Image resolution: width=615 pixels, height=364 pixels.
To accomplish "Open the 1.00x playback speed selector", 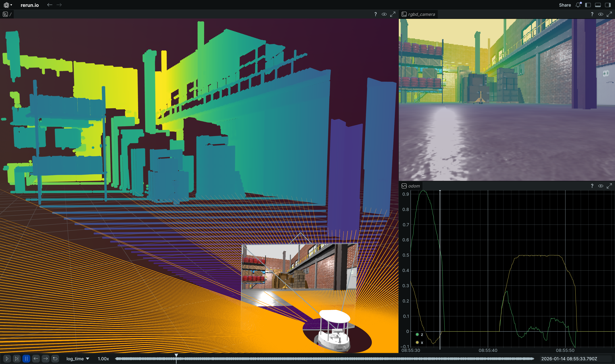I will 103,358.
